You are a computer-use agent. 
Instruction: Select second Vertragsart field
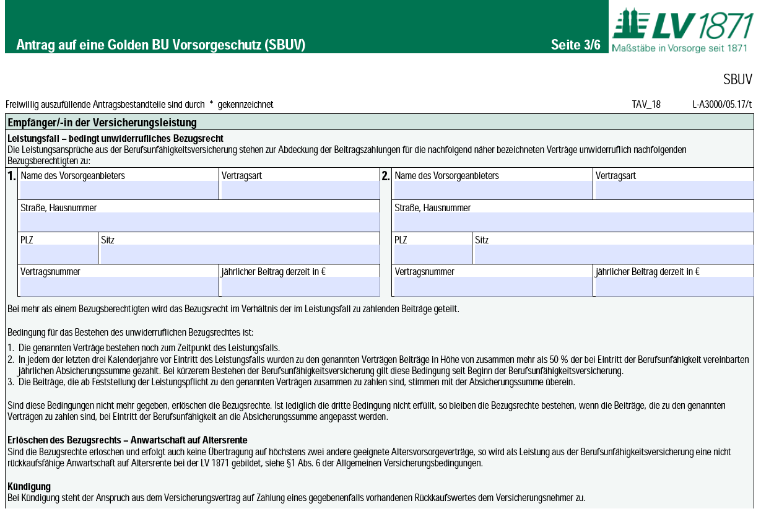click(x=675, y=190)
